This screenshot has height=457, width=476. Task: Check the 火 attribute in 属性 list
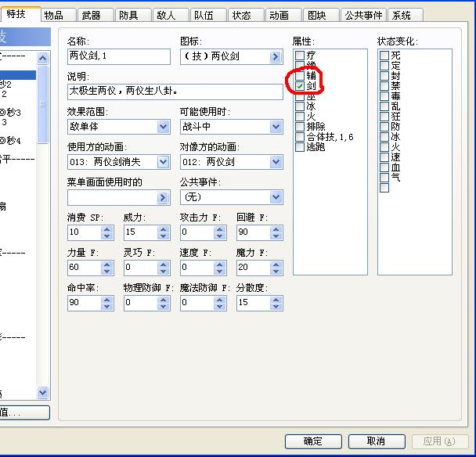pos(300,117)
